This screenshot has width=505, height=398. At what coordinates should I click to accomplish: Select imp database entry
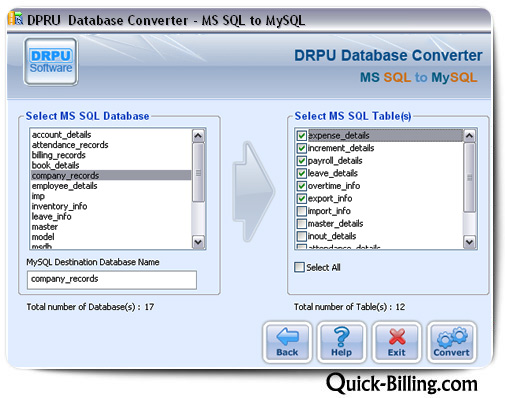(x=111, y=196)
